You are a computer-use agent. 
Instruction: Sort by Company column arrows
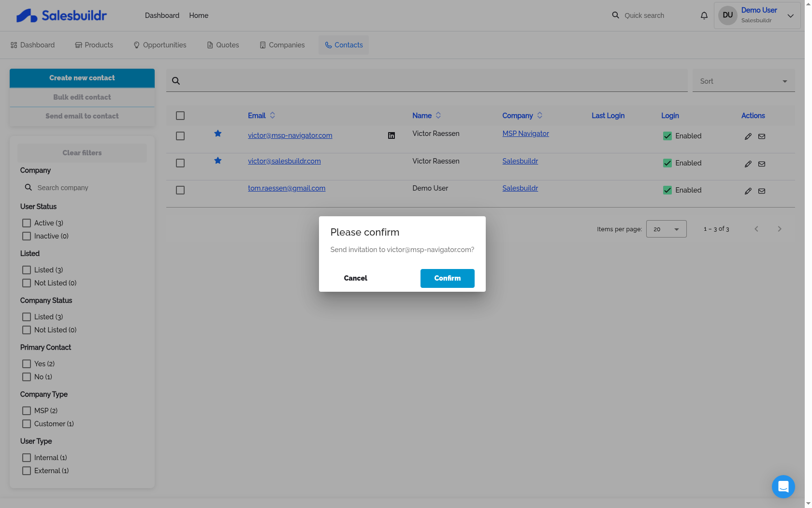click(x=540, y=115)
